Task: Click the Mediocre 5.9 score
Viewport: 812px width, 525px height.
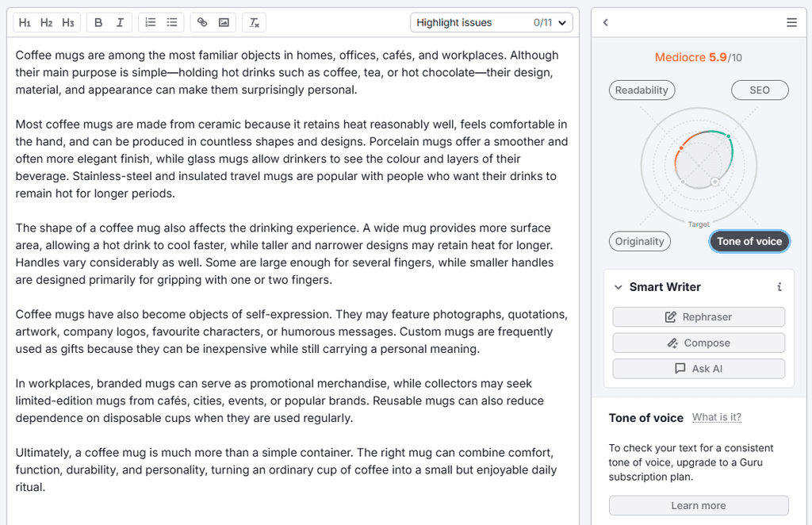Action: [698, 57]
